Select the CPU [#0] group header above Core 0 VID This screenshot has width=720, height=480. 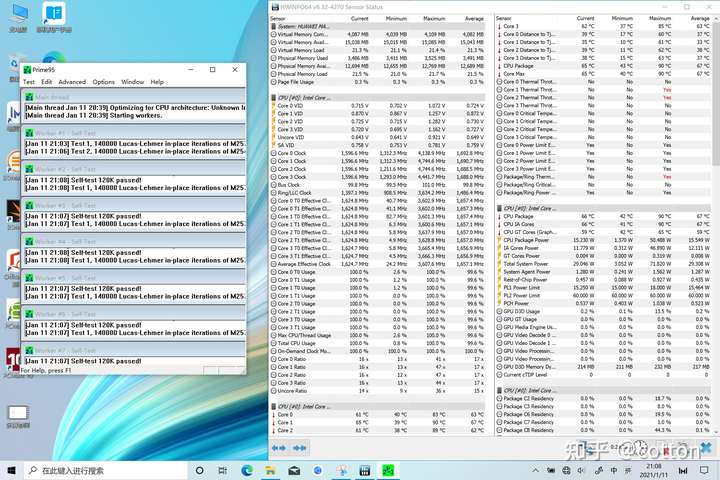377,98
